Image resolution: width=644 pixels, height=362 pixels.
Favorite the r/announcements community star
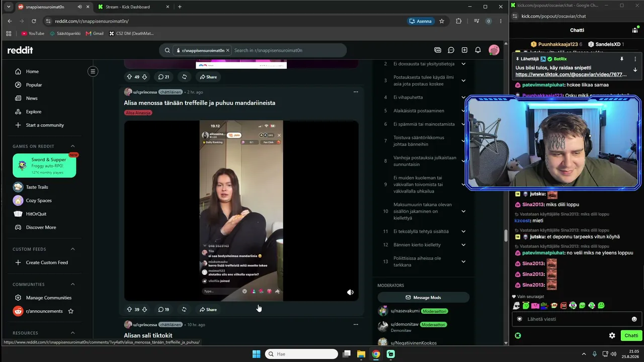[70, 311]
